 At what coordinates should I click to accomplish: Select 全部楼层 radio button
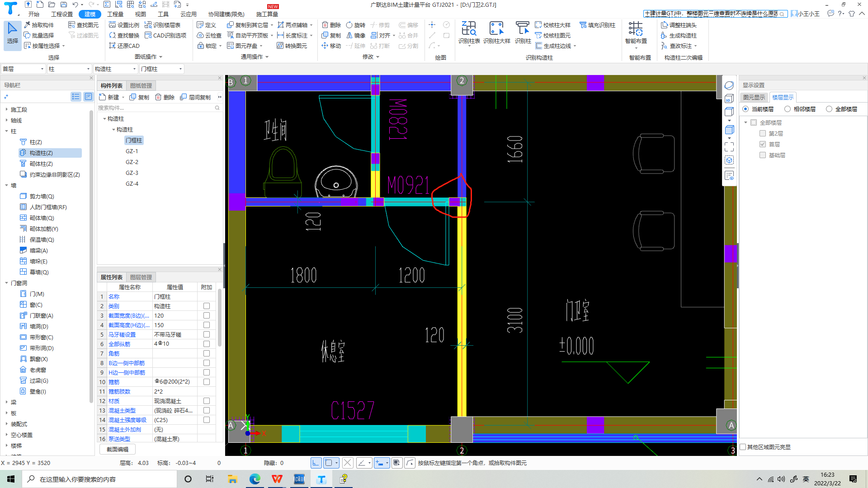829,109
